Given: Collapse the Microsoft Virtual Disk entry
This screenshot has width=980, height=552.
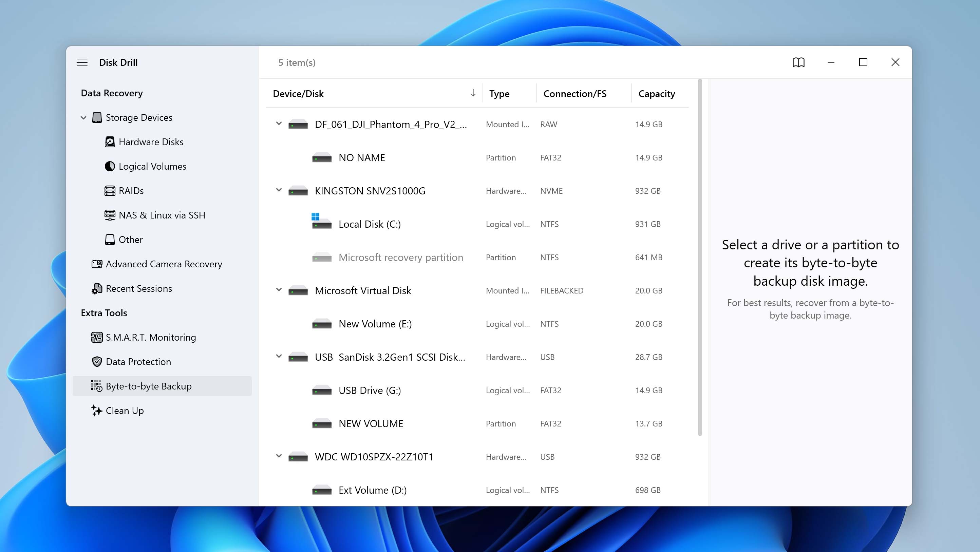Looking at the screenshot, I should point(279,290).
